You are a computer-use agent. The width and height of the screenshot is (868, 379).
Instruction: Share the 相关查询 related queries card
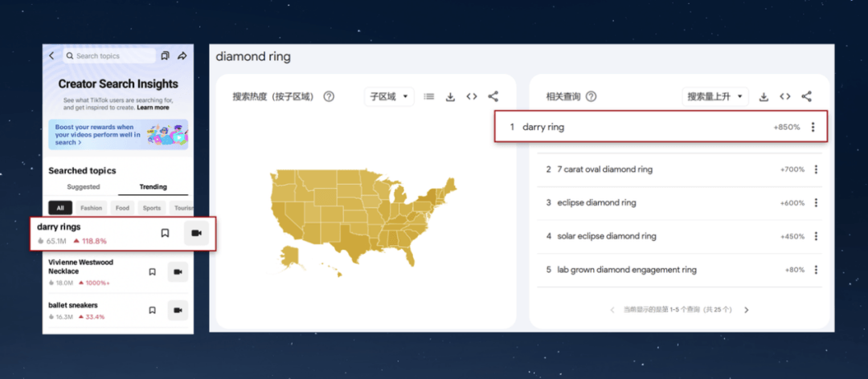807,96
